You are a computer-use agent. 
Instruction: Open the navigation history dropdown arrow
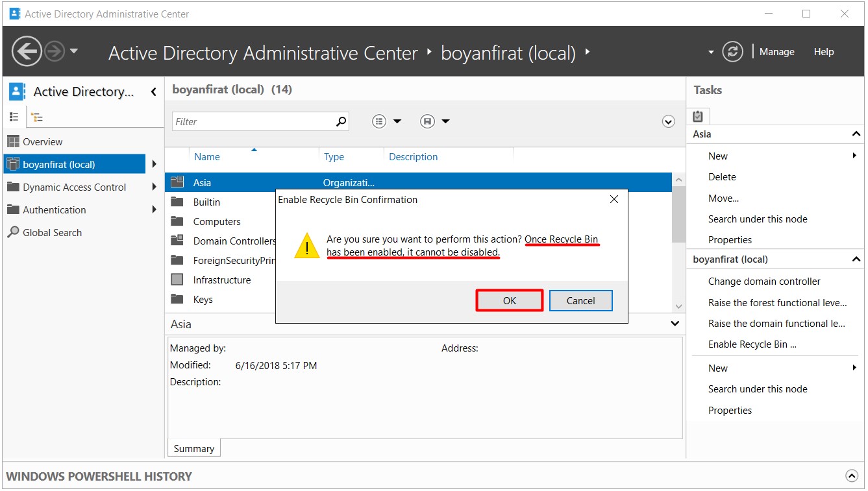(x=73, y=51)
